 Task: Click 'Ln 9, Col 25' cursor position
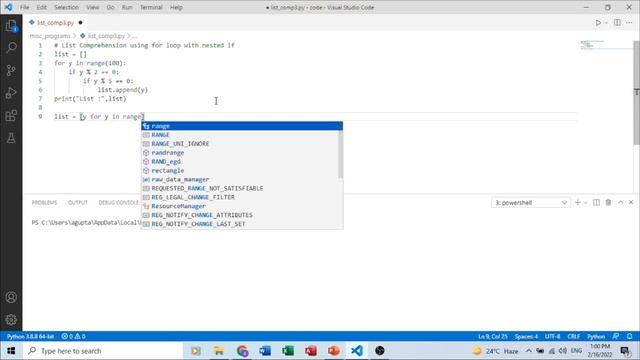493,337
